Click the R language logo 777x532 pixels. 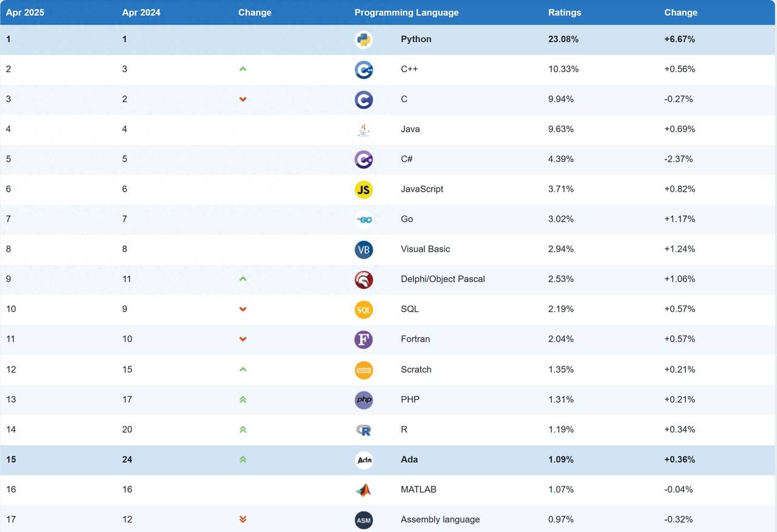coord(364,430)
